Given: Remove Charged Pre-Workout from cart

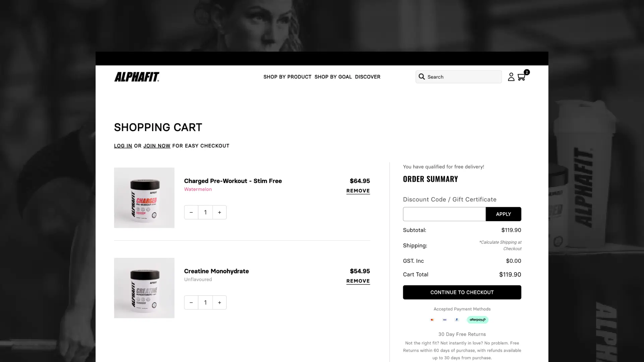Looking at the screenshot, I should 358,191.
